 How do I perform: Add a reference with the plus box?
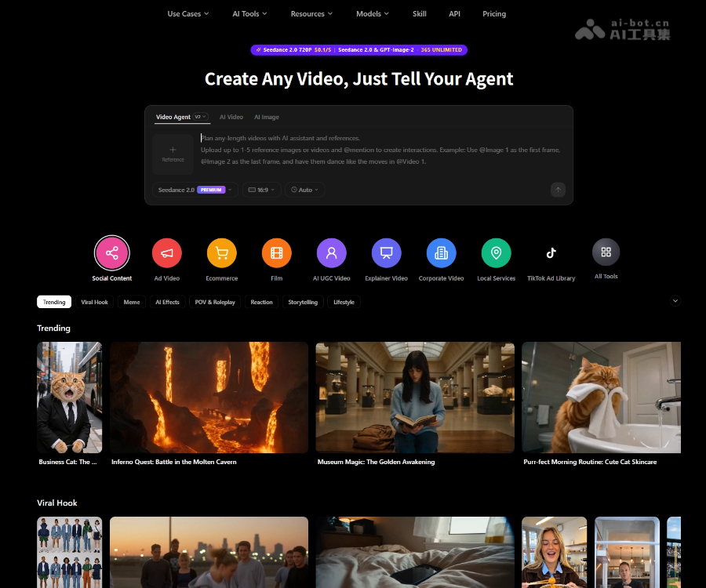click(173, 154)
